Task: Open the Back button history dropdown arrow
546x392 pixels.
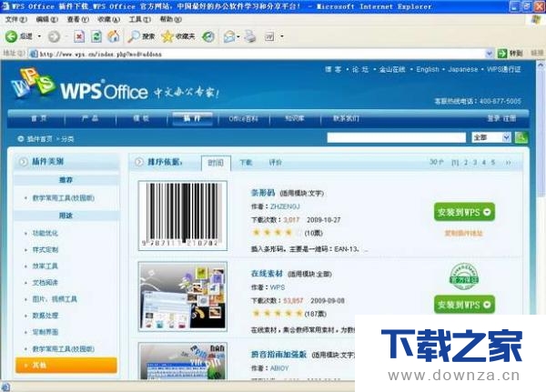Action: (x=39, y=36)
